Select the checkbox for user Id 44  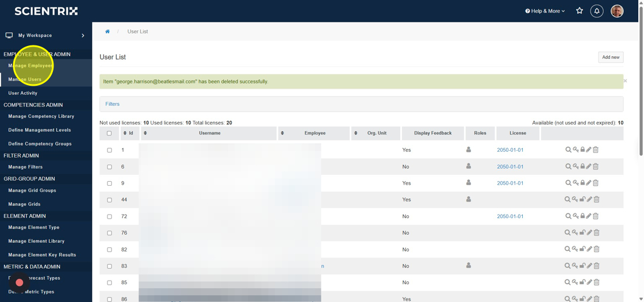tap(109, 200)
